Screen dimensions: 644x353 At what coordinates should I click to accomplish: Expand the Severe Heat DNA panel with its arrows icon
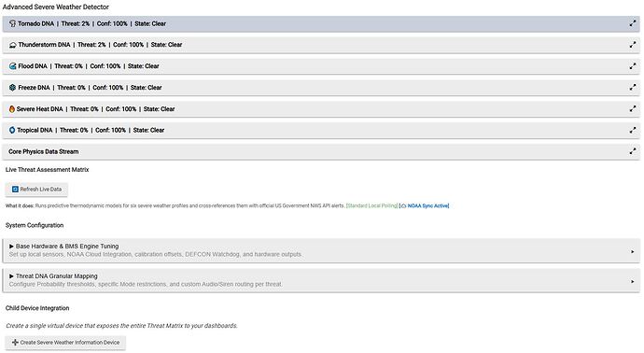pyautogui.click(x=633, y=108)
